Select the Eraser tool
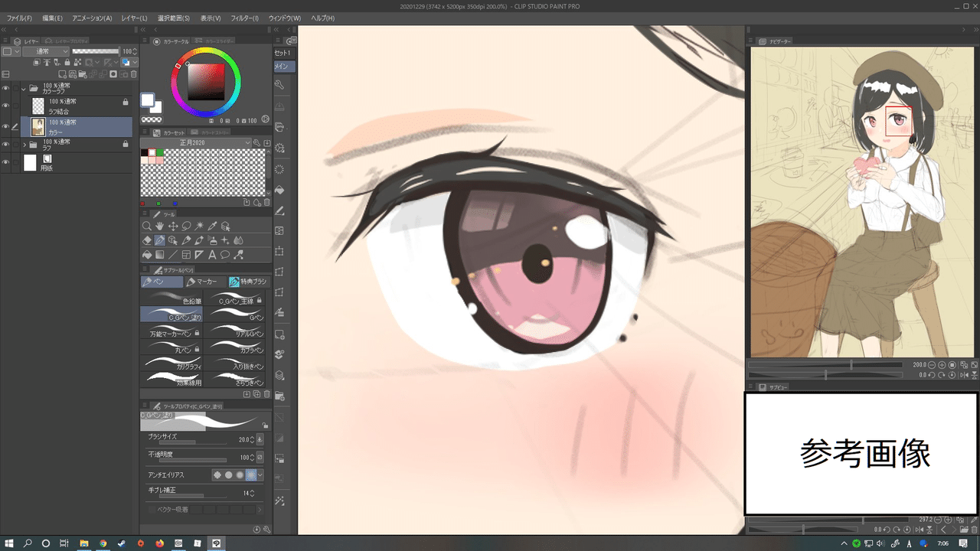 147,240
